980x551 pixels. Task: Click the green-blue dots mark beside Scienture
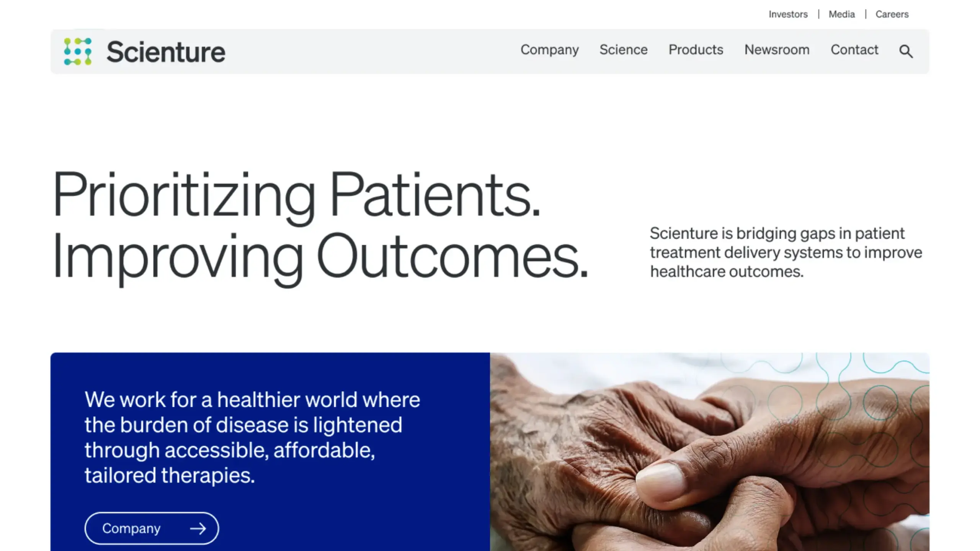click(x=78, y=51)
